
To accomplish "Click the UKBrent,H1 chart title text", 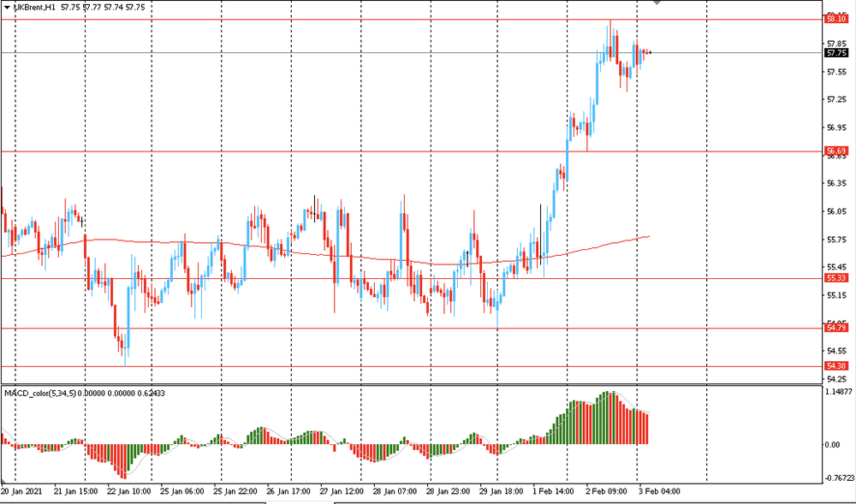I will pyautogui.click(x=35, y=7).
